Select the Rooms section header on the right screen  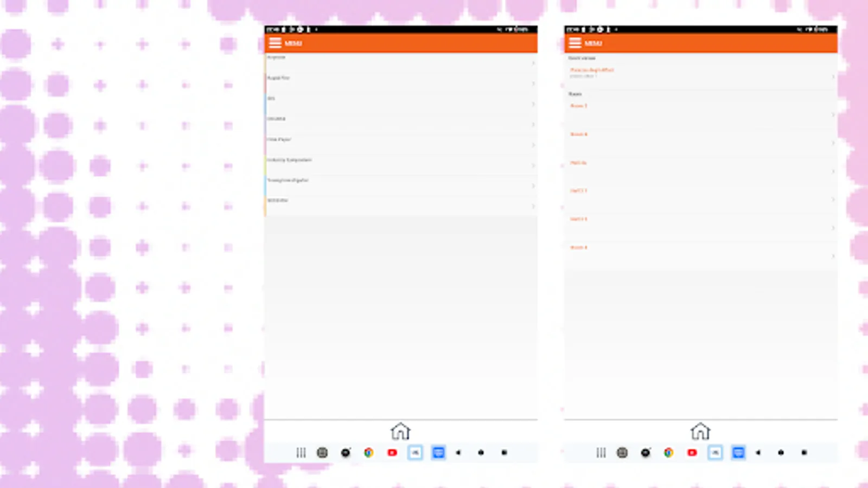pyautogui.click(x=575, y=94)
